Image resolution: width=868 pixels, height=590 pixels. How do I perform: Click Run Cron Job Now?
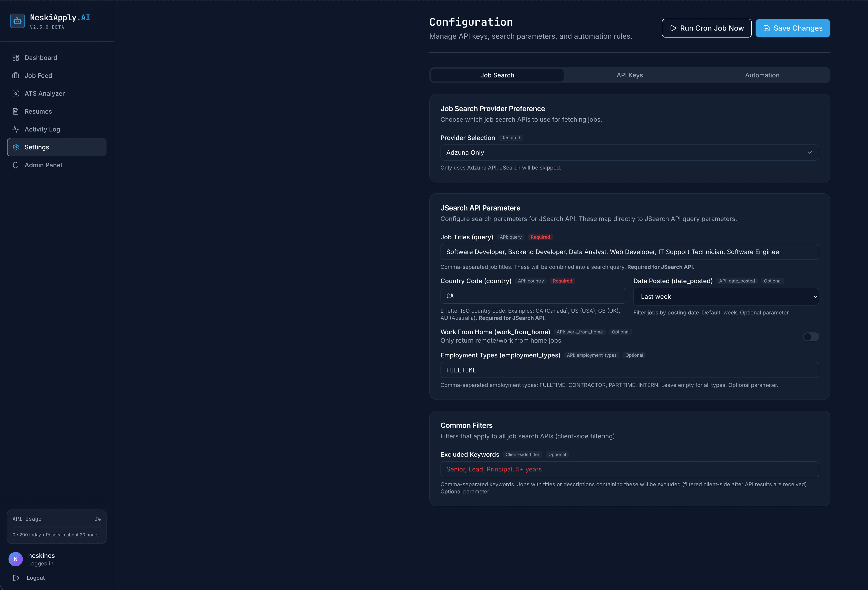[x=706, y=28]
